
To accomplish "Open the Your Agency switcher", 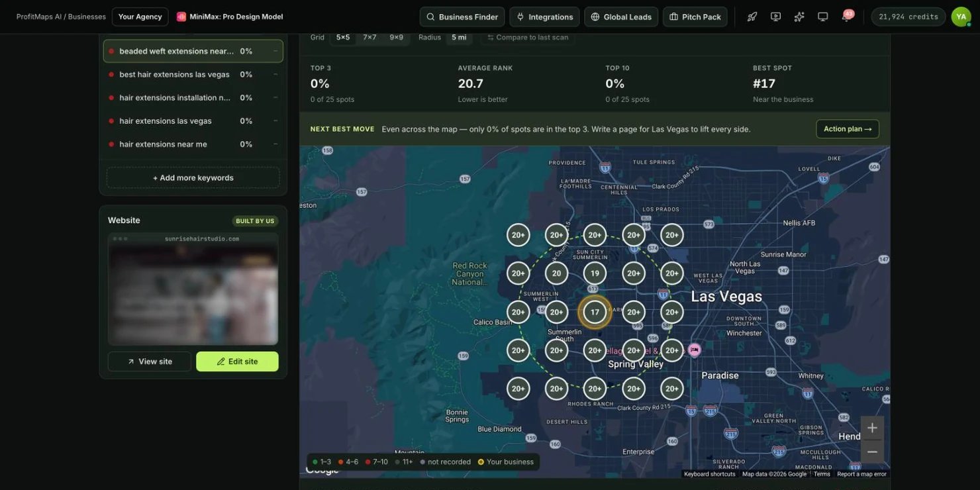I will click(x=140, y=17).
